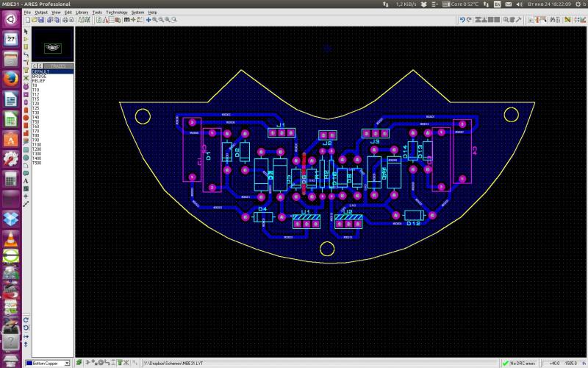Screen dimensions: 588x368
Task: Open the Bottom Copper layer dropdown
Action: coord(66,363)
